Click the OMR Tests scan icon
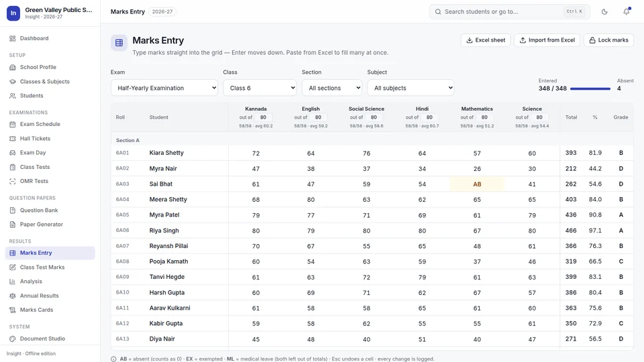This screenshot has height=362, width=644. (12, 181)
